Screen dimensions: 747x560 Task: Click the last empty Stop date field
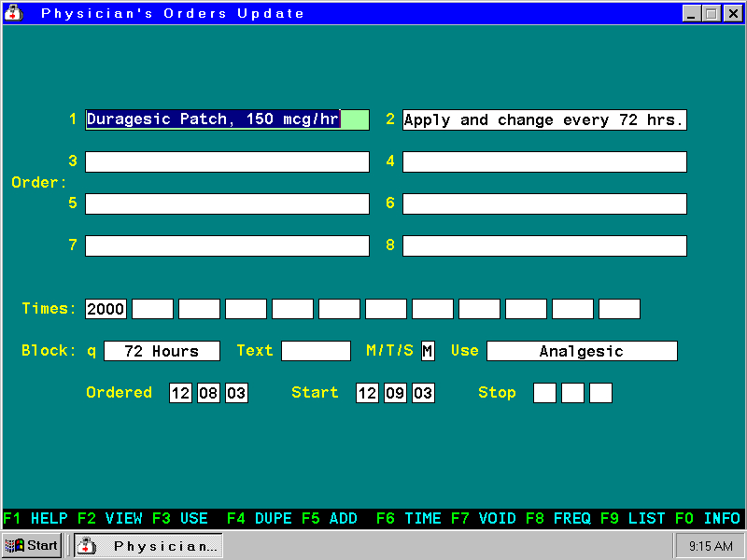(600, 393)
